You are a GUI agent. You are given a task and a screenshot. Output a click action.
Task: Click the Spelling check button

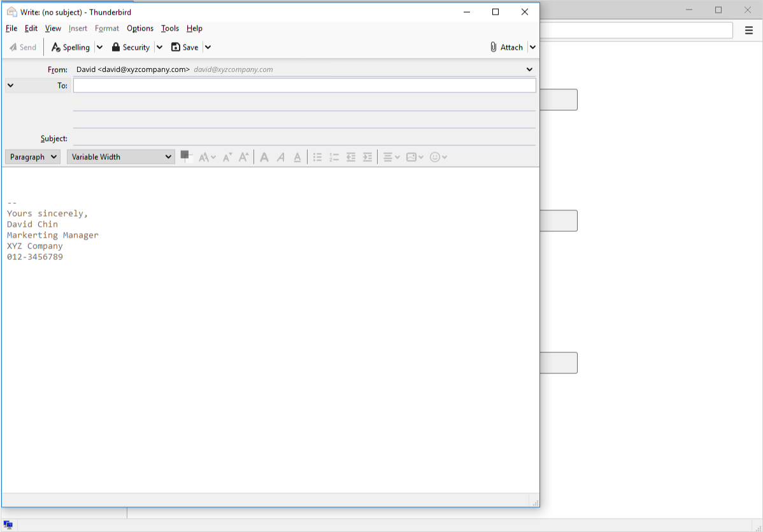(71, 47)
